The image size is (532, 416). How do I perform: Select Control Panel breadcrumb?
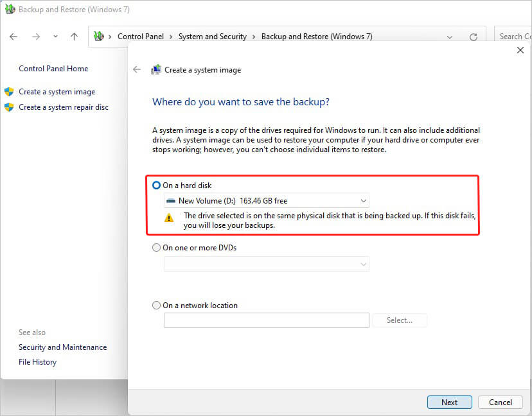[x=141, y=37]
